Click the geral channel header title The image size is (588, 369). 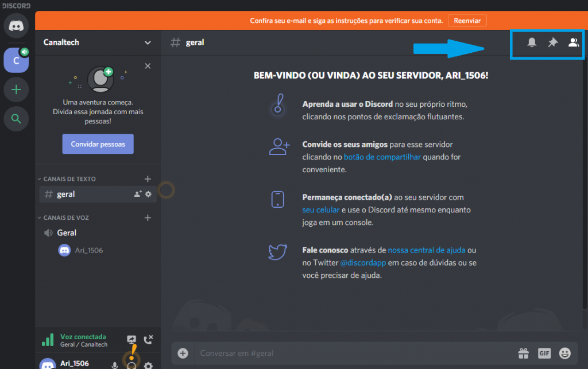click(195, 42)
